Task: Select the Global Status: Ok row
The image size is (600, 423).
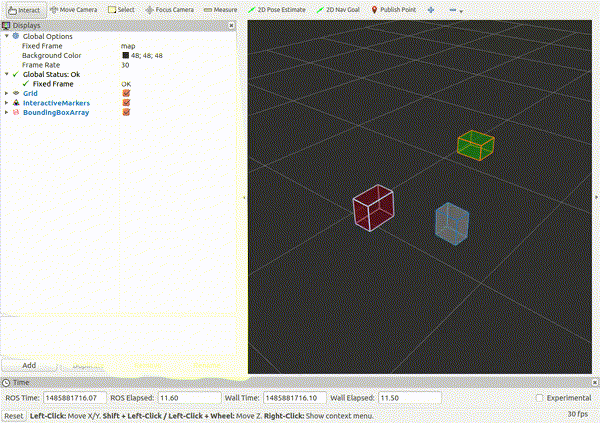Action: (x=51, y=74)
